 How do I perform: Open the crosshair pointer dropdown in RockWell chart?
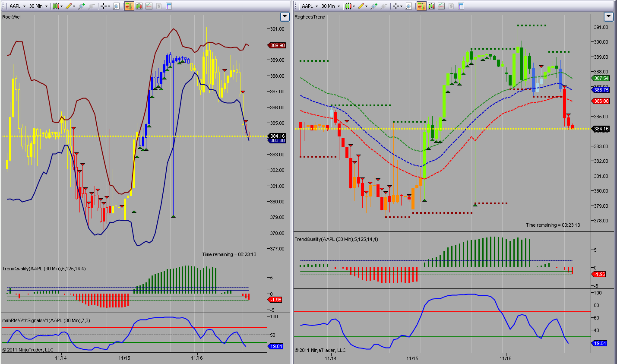105,6
